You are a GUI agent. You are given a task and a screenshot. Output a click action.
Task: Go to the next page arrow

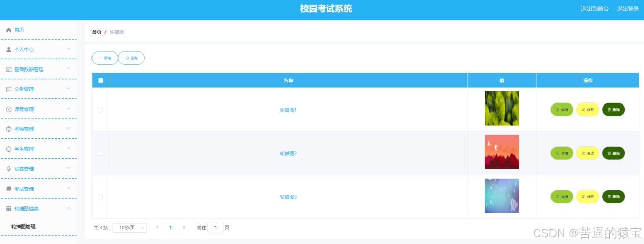(x=183, y=228)
